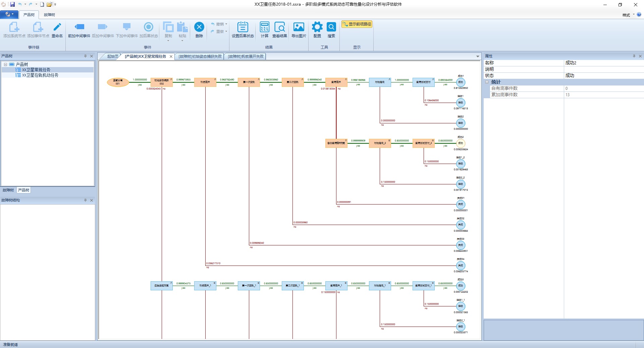Close the 产品树 panel with its X icon
This screenshot has width=644, height=348.
92,56
